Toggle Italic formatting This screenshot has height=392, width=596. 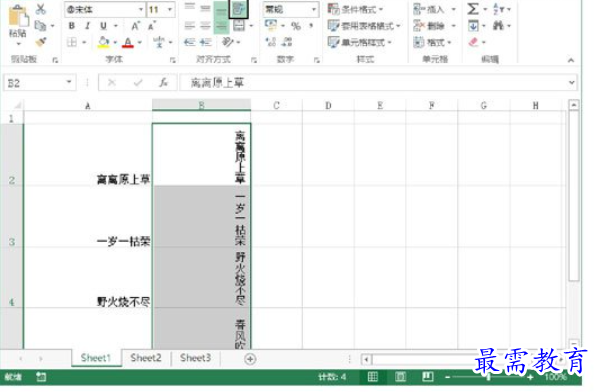point(87,26)
